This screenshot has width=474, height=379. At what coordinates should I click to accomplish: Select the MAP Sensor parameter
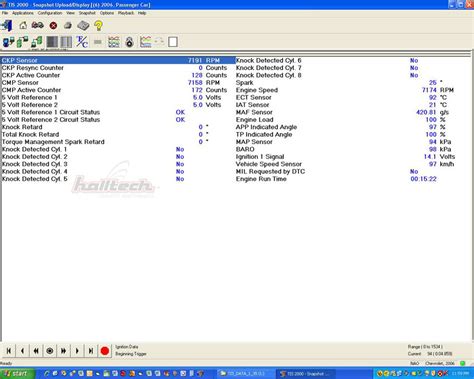pos(353,142)
